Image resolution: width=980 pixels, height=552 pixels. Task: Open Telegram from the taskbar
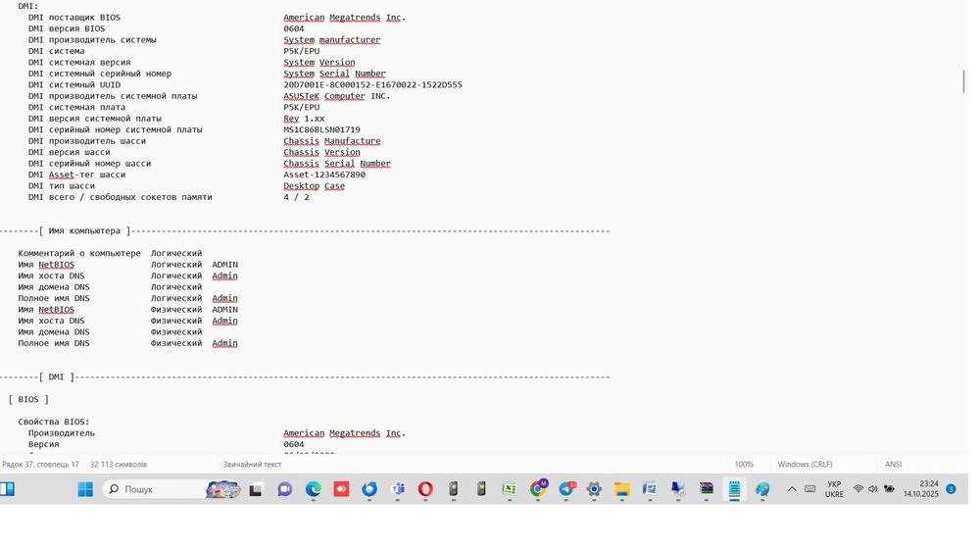pyautogui.click(x=566, y=489)
